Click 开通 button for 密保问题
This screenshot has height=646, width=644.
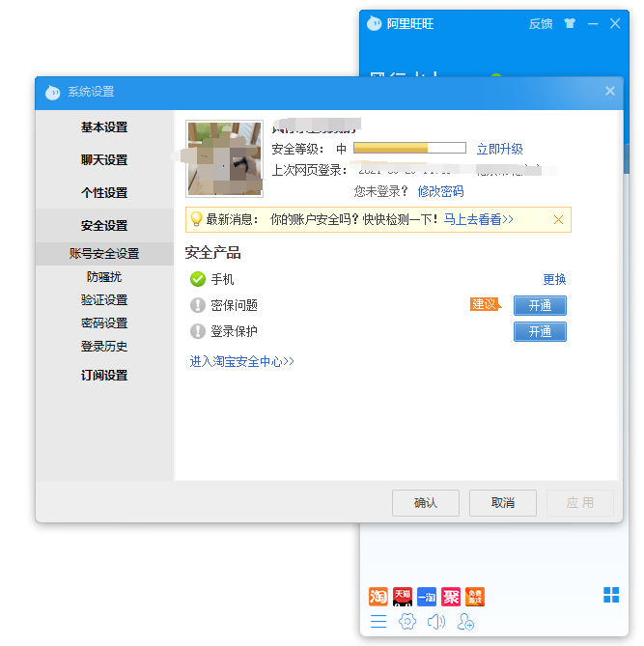(x=540, y=305)
